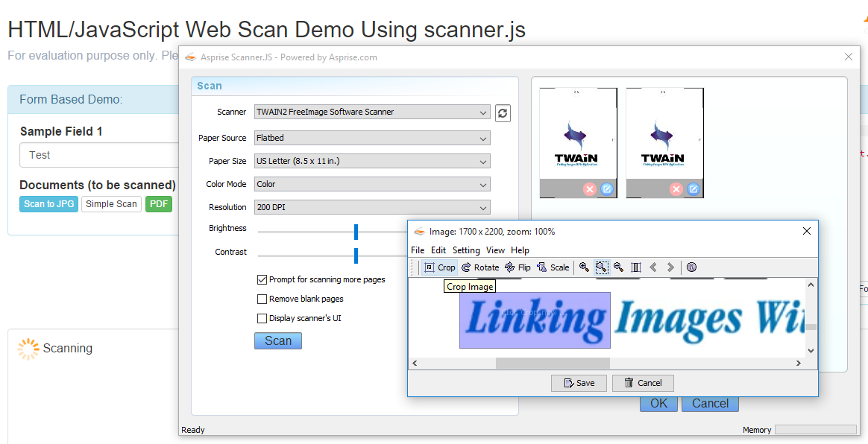The image size is (868, 444).
Task: Enable Display scanner's UI checkbox
Action: (x=262, y=319)
